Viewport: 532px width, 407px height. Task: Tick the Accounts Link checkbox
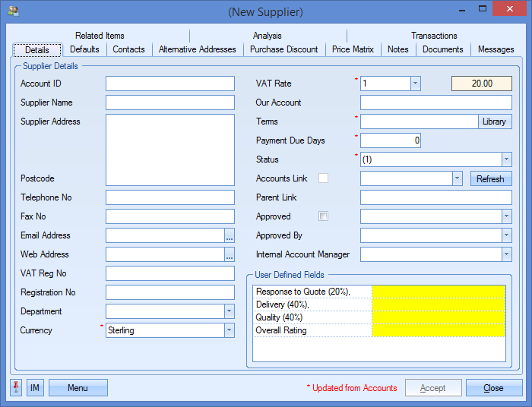point(323,178)
